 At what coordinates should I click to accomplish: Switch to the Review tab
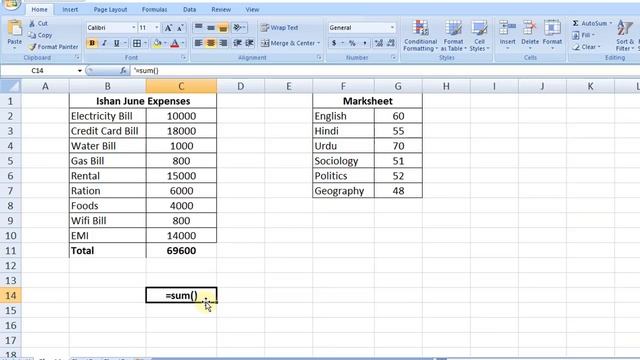tap(221, 9)
